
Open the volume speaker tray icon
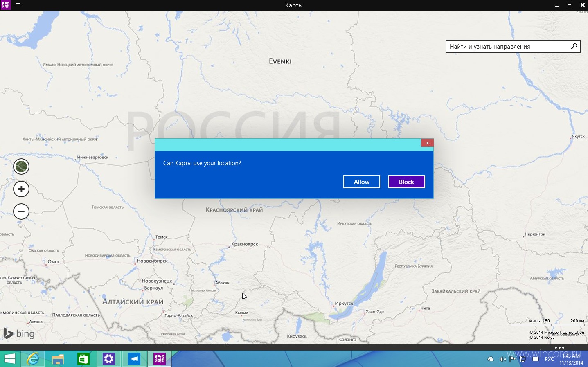tap(502, 359)
